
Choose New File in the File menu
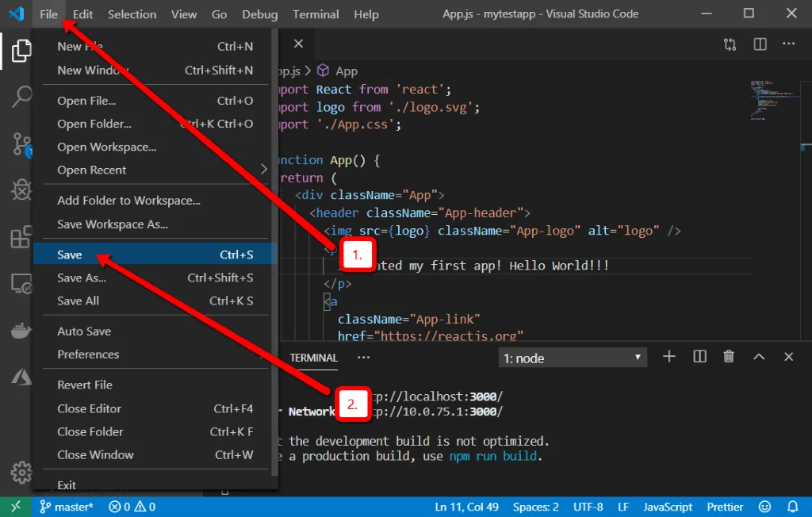point(155,47)
